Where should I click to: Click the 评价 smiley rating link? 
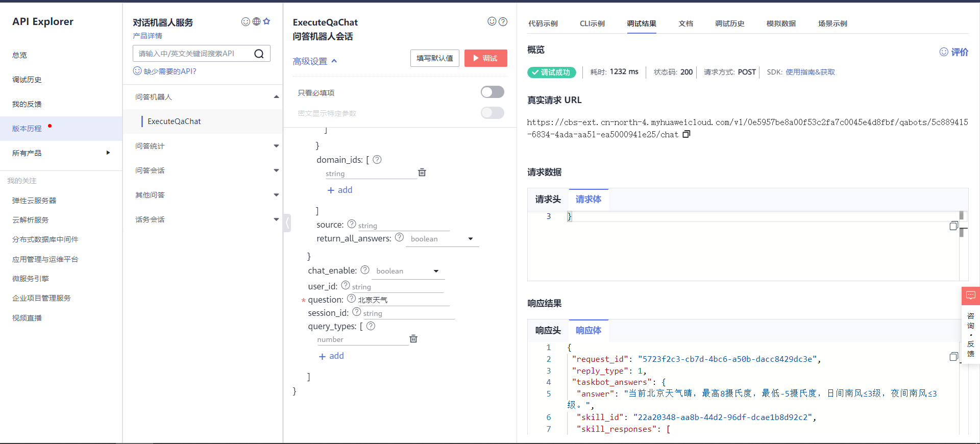coord(954,52)
